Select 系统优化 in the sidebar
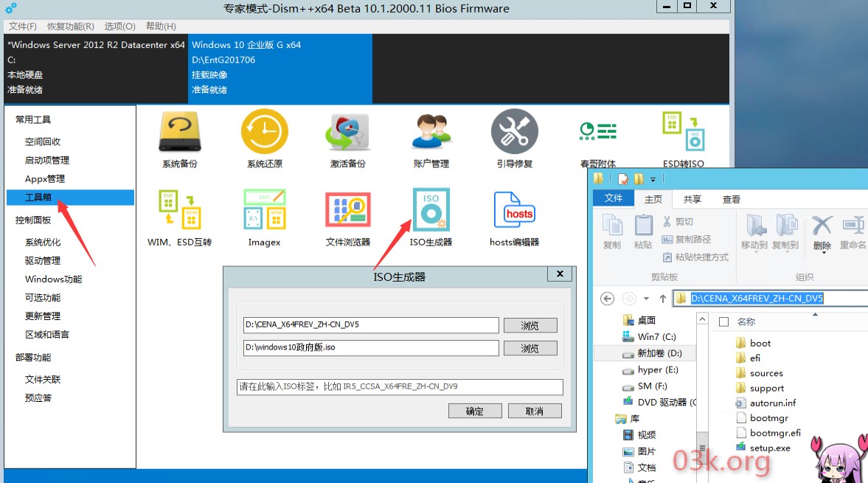 point(43,242)
